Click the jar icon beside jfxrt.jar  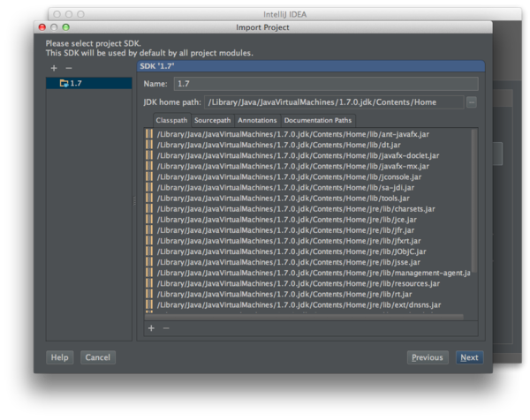coord(149,240)
